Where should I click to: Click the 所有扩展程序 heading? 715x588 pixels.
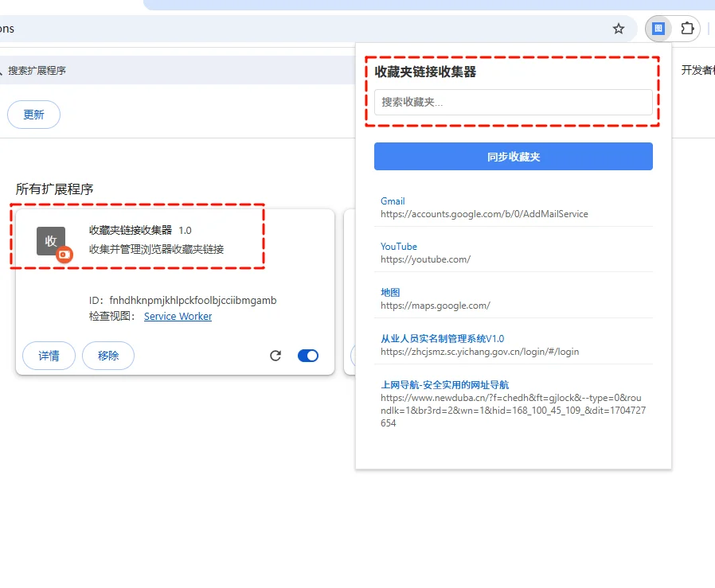click(x=54, y=189)
